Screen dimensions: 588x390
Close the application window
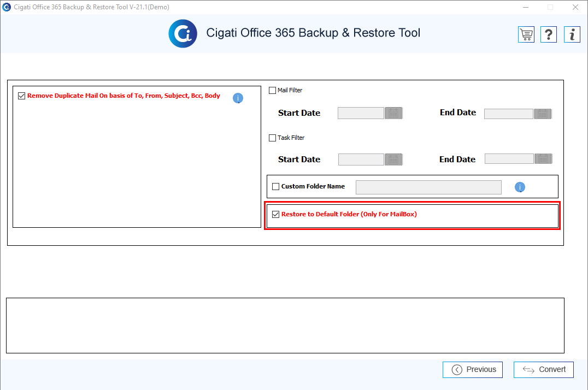(575, 7)
